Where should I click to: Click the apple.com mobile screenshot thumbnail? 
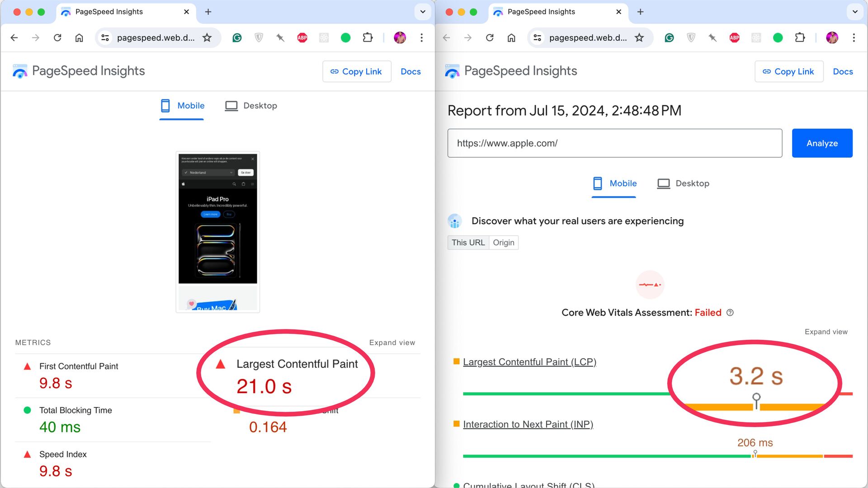click(x=217, y=232)
